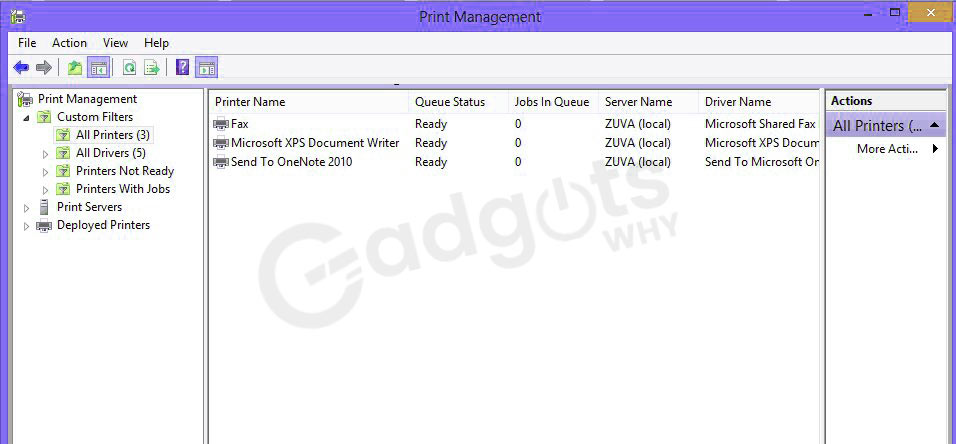The width and height of the screenshot is (956, 444).
Task: Go back with the blue Back arrow
Action: [x=21, y=68]
